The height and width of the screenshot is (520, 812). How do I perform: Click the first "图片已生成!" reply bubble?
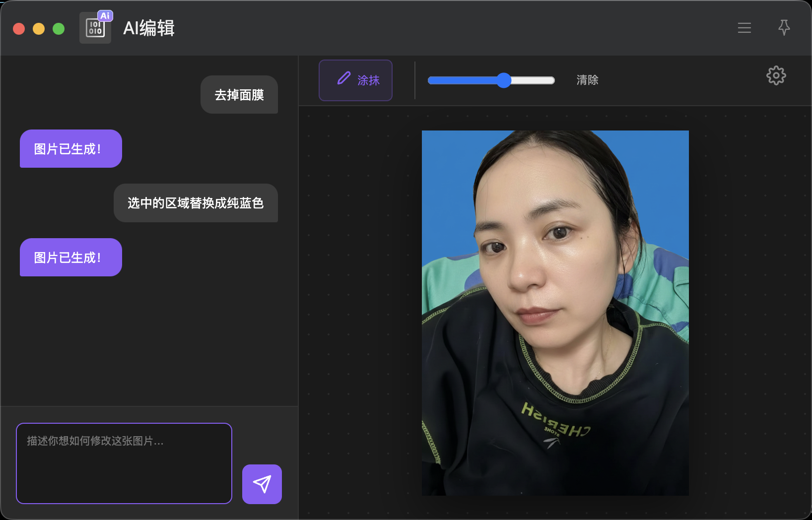pos(70,149)
